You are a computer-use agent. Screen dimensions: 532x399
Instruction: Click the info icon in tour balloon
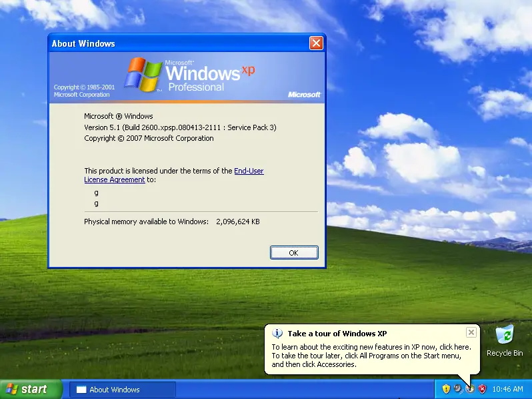point(277,334)
